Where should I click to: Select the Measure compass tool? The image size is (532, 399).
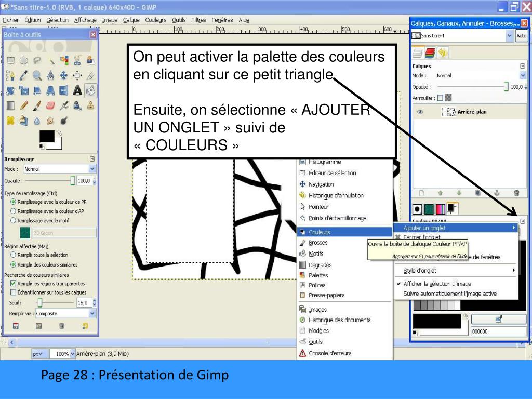pyautogui.click(x=50, y=75)
